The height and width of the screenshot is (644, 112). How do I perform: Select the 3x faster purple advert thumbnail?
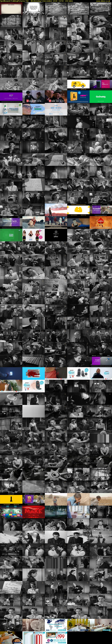(x=101, y=361)
